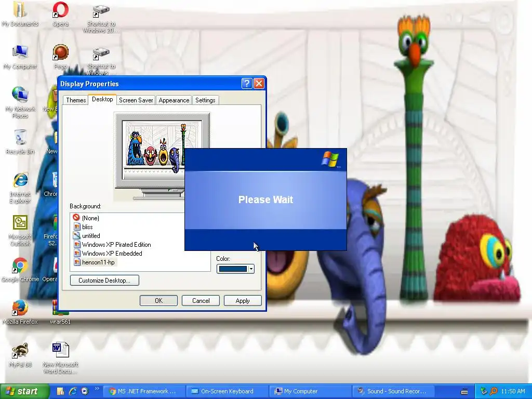Switch to On-Screen Keyboard taskbar button
This screenshot has height=399, width=532.
pos(228,391)
